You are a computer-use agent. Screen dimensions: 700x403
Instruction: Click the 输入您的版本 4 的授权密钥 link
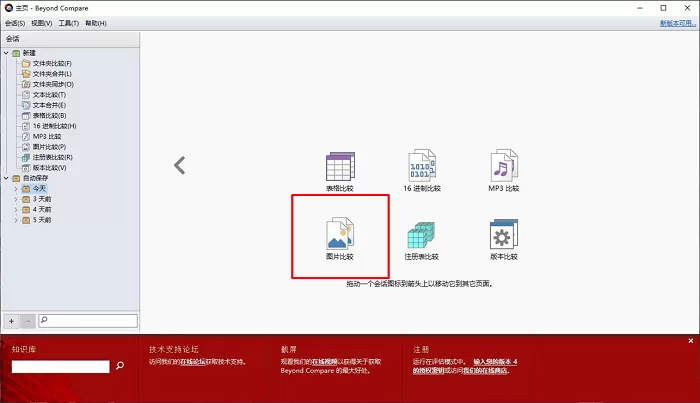click(465, 366)
